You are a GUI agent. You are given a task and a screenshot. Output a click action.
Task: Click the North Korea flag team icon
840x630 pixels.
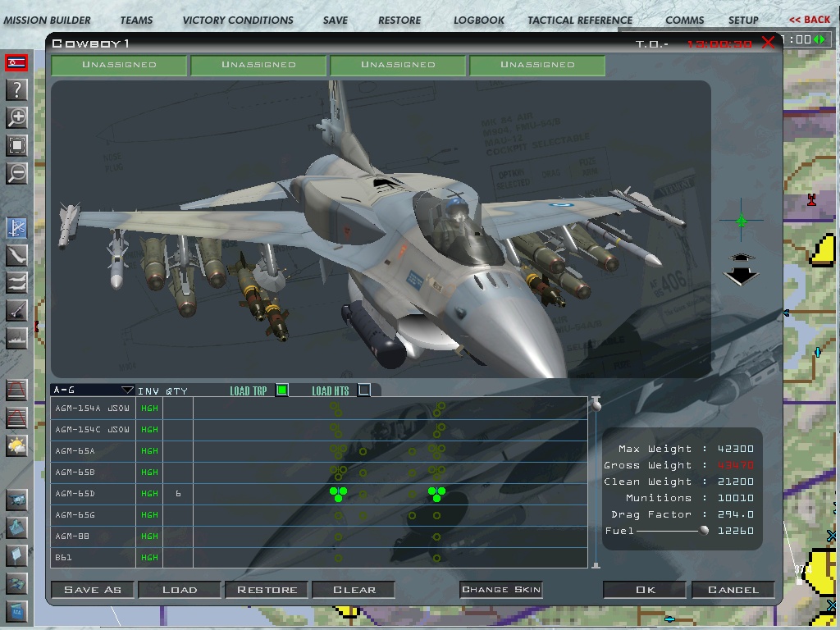pyautogui.click(x=16, y=62)
